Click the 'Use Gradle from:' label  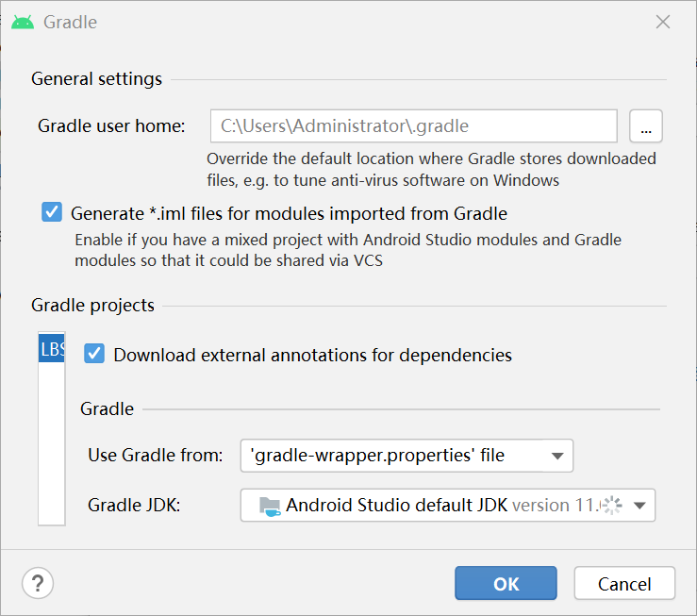[x=156, y=456]
